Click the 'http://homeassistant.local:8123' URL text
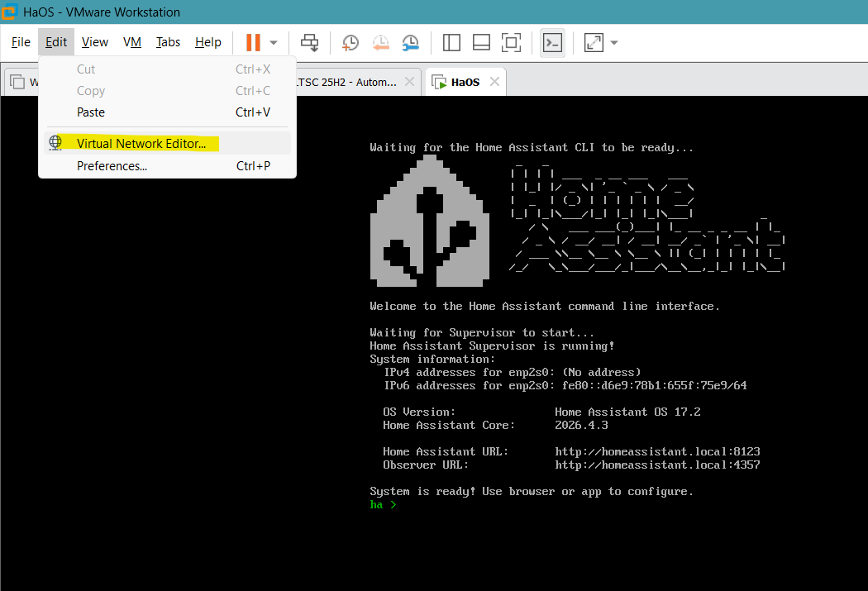Image resolution: width=868 pixels, height=591 pixels. coord(658,451)
